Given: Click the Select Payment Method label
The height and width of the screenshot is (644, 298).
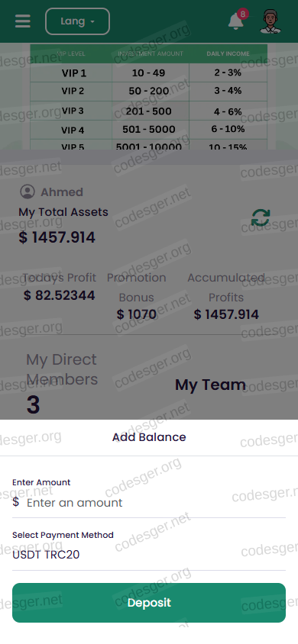Looking at the screenshot, I should coord(63,535).
